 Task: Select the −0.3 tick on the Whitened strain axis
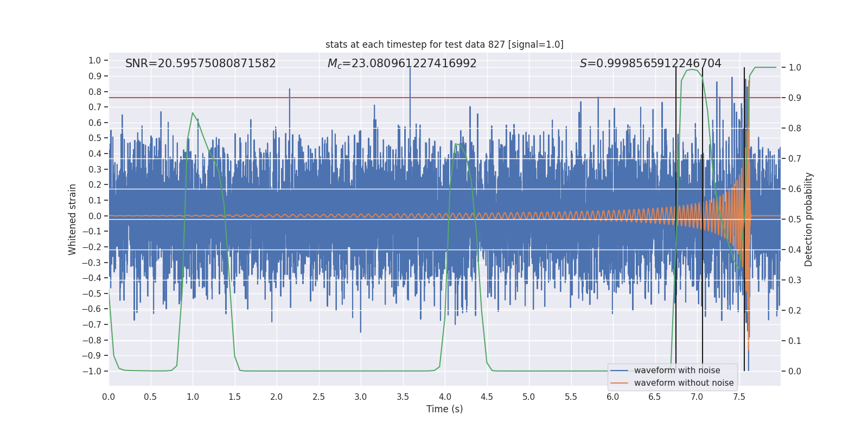point(92,263)
